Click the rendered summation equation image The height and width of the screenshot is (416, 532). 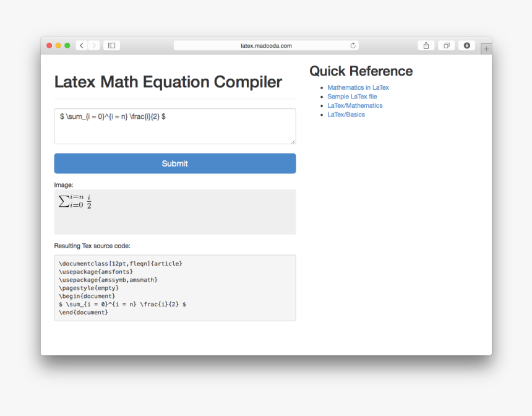(75, 201)
